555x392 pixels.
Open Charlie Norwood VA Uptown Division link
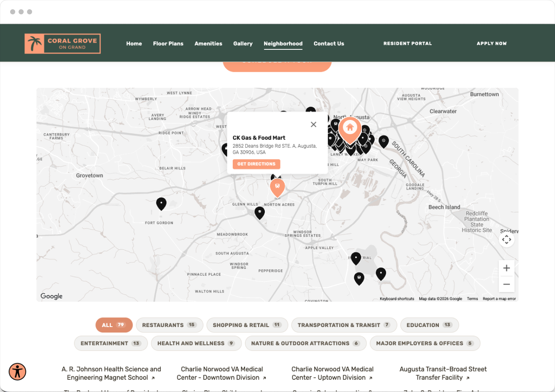click(332, 373)
